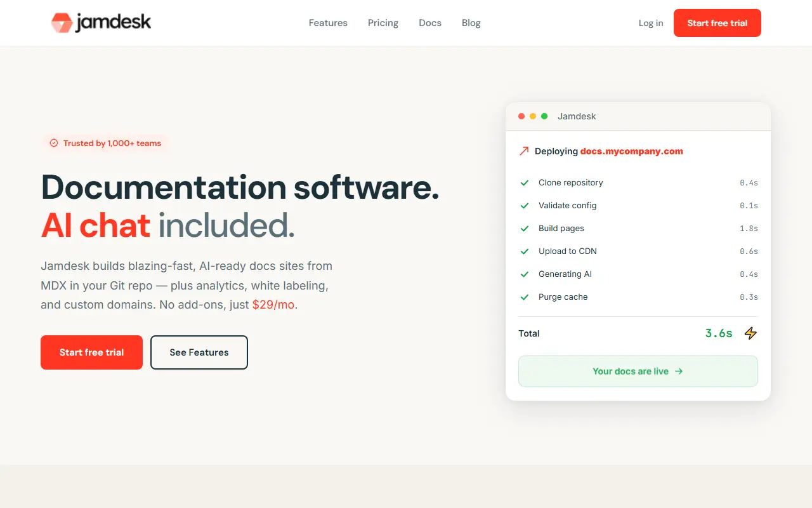Click the See Features button
812x508 pixels.
(199, 352)
